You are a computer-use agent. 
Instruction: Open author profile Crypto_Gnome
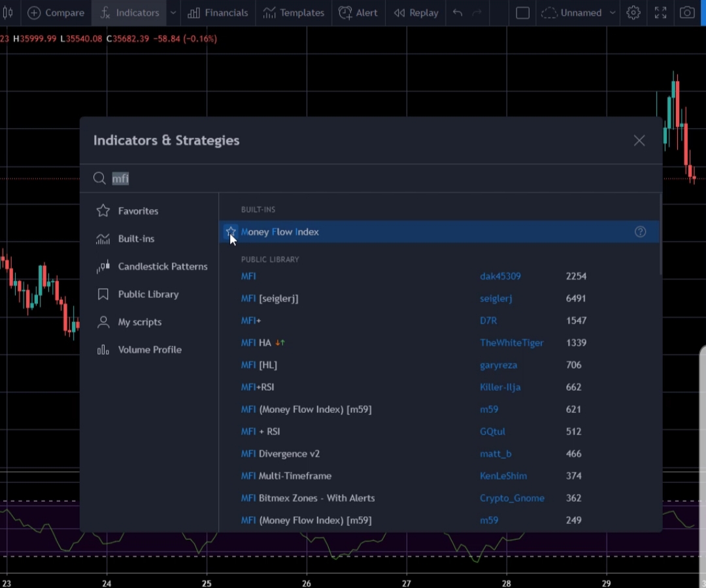[x=512, y=498]
